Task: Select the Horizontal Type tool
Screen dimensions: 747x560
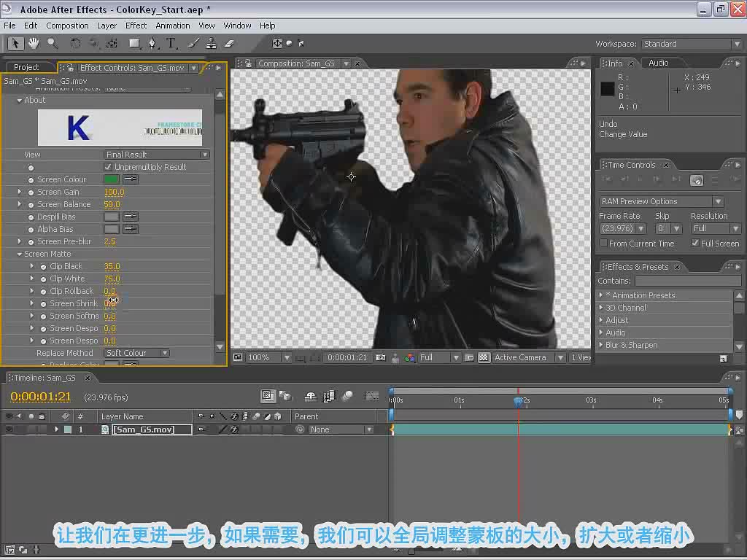Action: pyautogui.click(x=171, y=43)
